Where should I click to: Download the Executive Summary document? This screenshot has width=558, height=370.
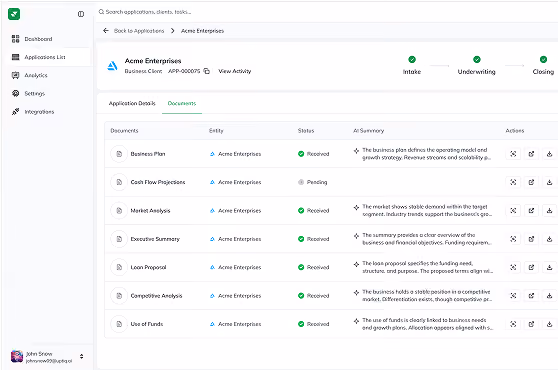(549, 239)
